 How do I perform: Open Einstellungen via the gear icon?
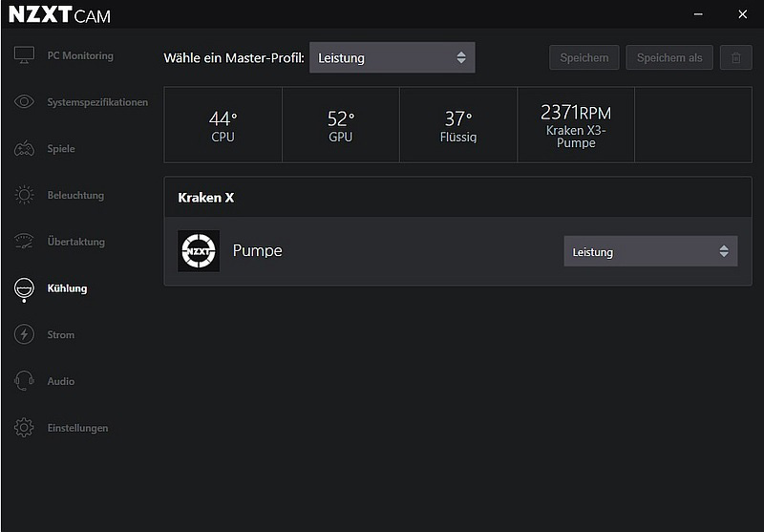[24, 427]
